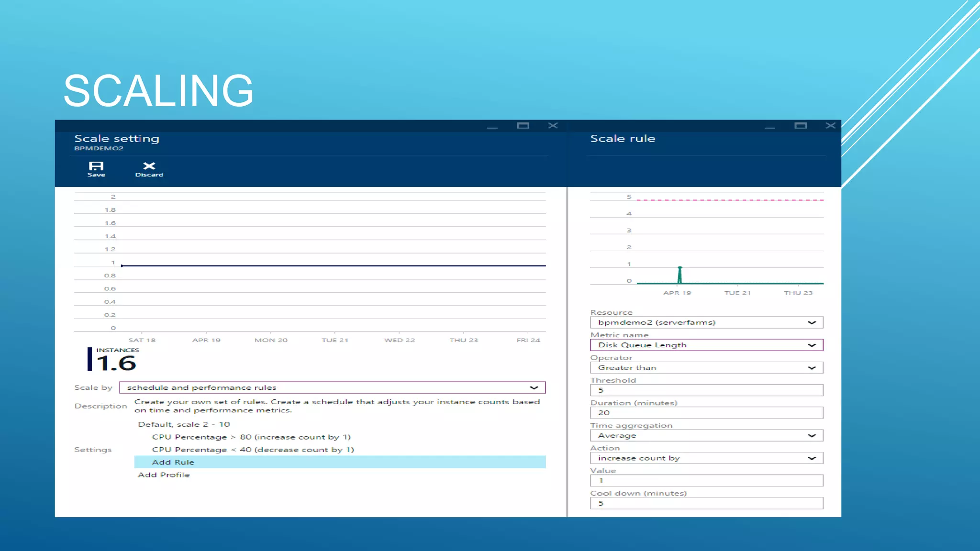This screenshot has height=551, width=980.
Task: Expand the Operator dropdown
Action: [x=811, y=368]
